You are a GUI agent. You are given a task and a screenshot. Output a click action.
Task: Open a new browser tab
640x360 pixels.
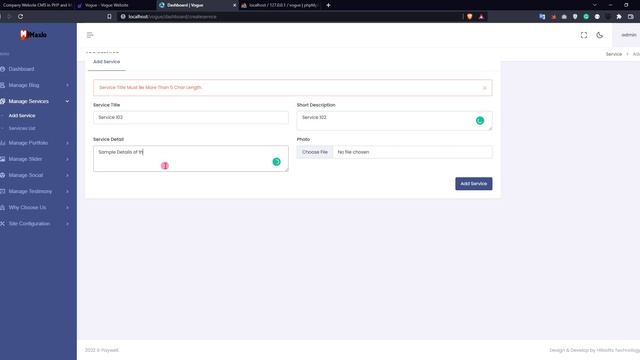328,5
